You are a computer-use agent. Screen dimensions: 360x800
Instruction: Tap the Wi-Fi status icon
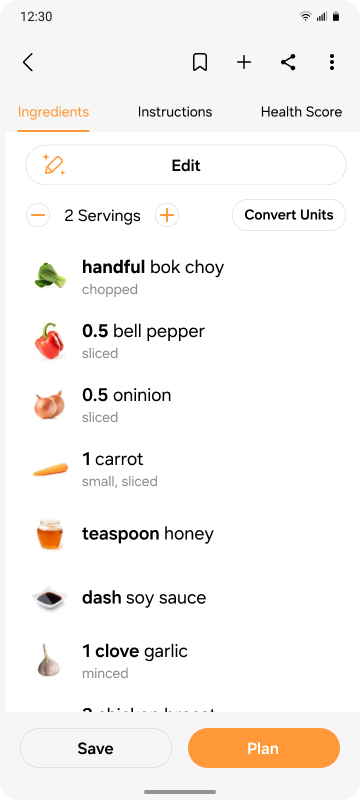pos(305,16)
